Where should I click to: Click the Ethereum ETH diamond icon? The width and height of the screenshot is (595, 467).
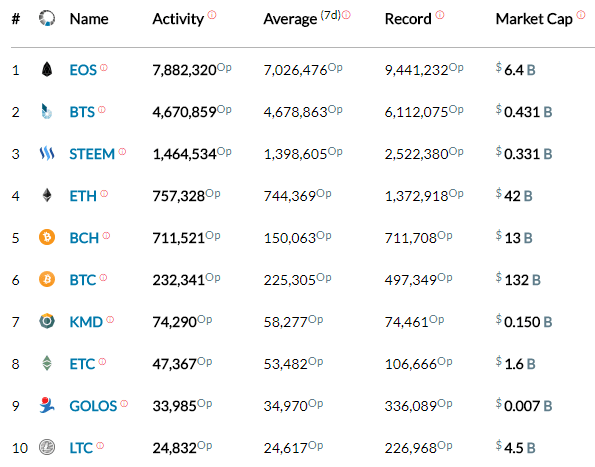[x=47, y=195]
